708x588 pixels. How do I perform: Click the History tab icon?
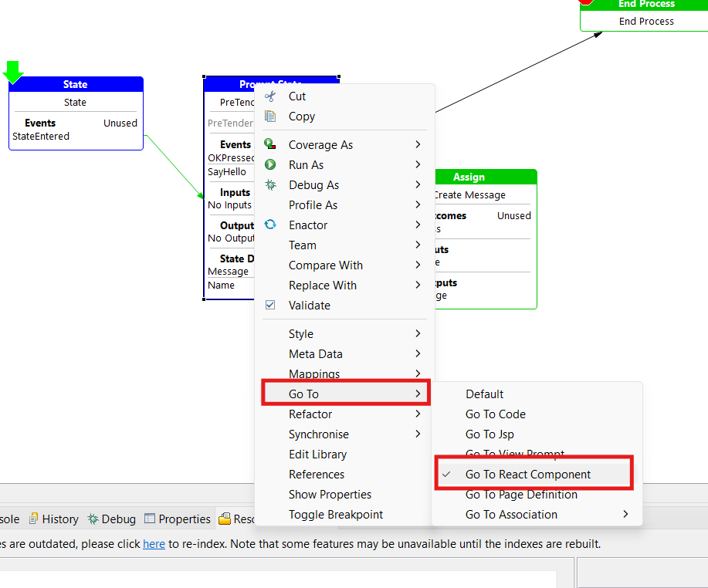[x=33, y=519]
